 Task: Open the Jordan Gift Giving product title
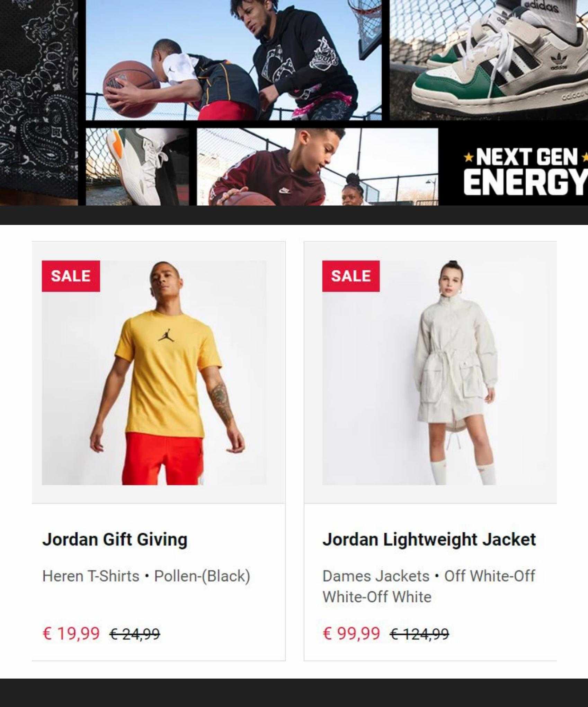click(x=115, y=540)
